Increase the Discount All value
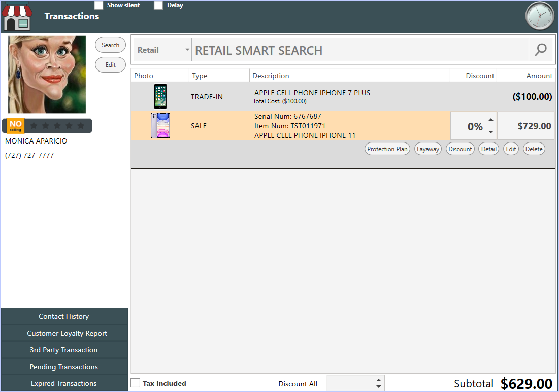This screenshot has height=392, width=559. 379,381
